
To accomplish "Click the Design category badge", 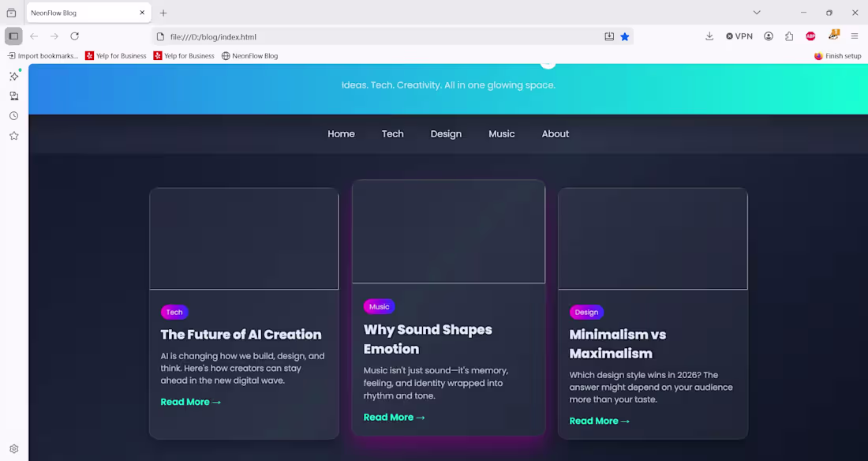I will 586,312.
